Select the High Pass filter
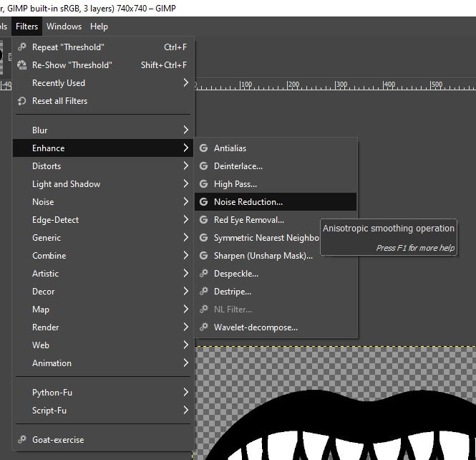 coord(276,184)
